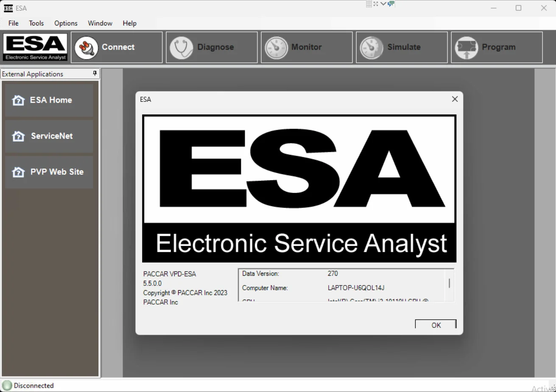Click the ESA Home house icon

pos(18,100)
